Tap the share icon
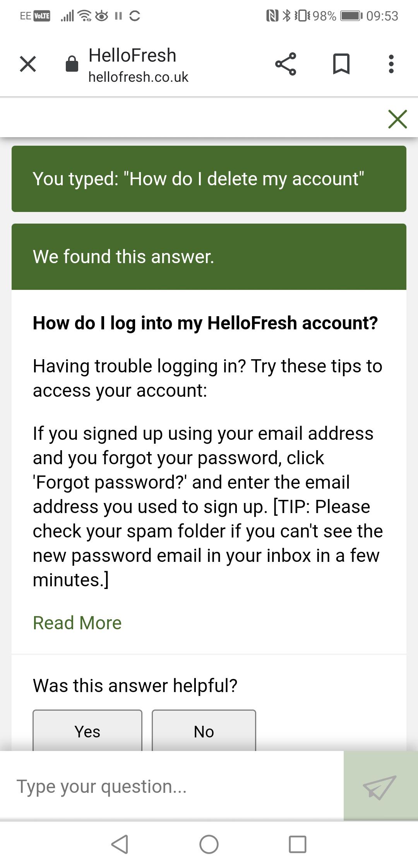This screenshot has width=418, height=868. [x=286, y=64]
